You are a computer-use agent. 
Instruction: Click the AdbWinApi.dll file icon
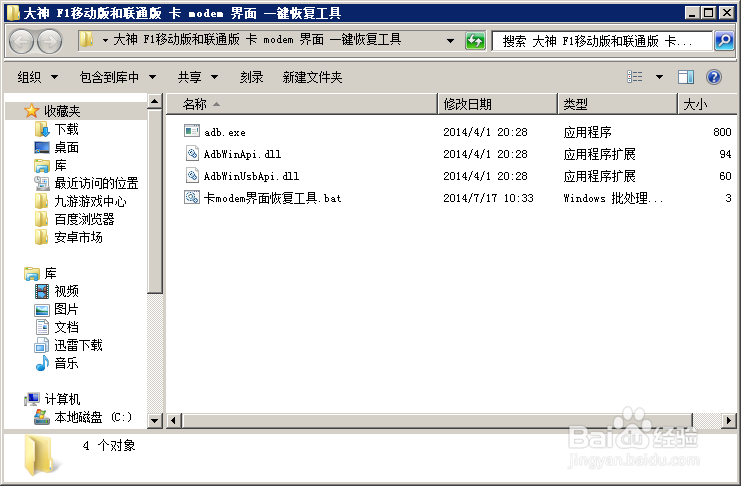click(191, 153)
